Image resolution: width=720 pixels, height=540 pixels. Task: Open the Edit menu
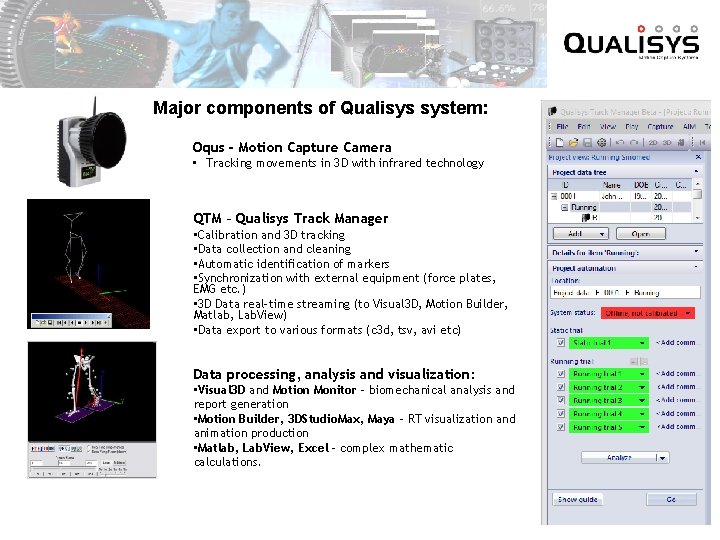pos(584,126)
